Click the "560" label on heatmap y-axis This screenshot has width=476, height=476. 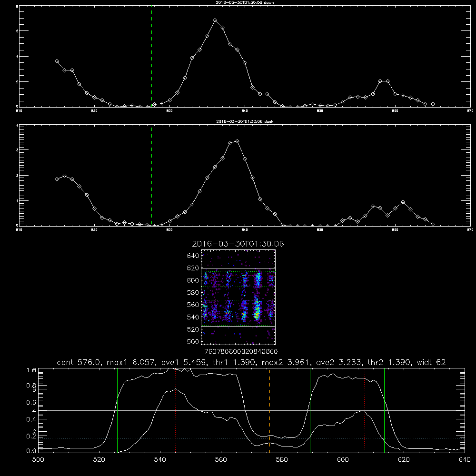[x=193, y=305]
